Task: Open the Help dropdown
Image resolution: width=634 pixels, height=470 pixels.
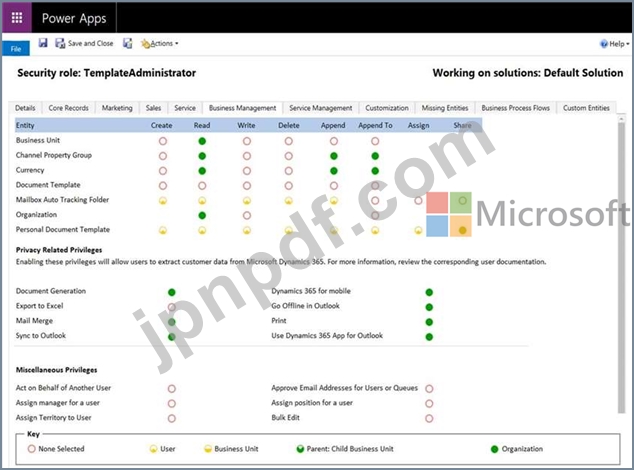Action: pos(615,44)
